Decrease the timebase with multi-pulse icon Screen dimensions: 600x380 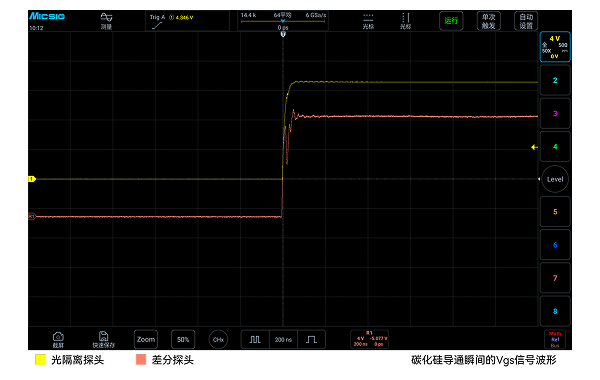255,339
